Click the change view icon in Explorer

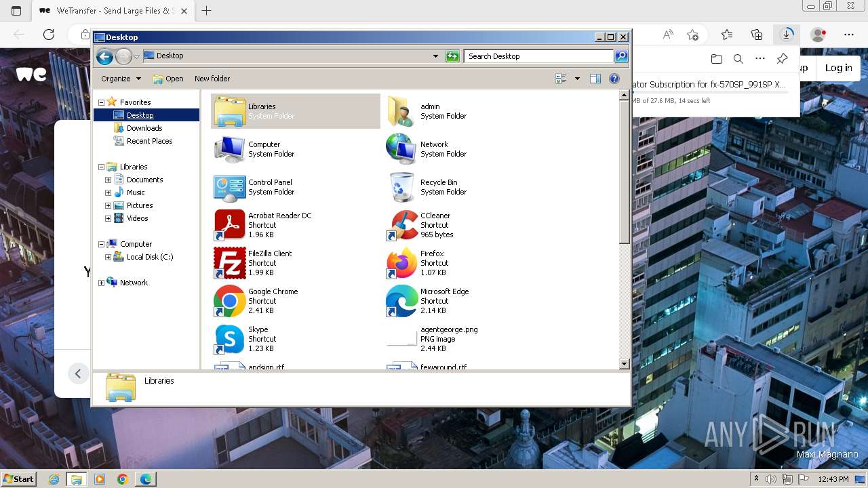(x=561, y=79)
